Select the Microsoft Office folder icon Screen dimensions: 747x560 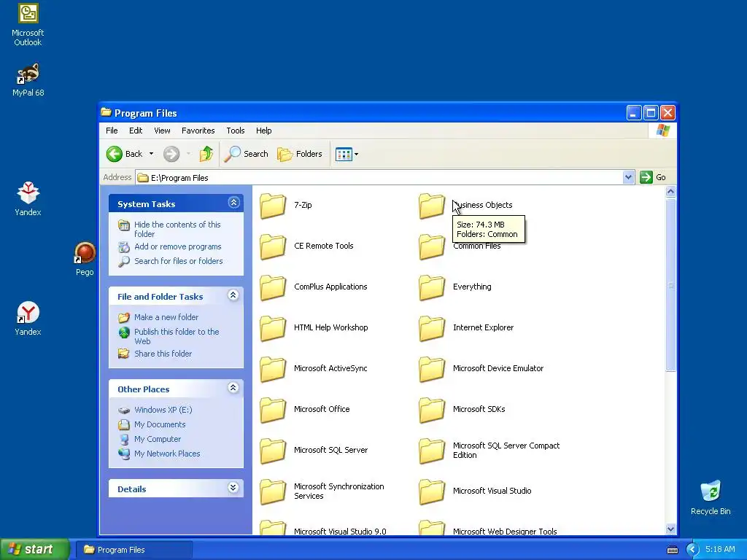(x=273, y=411)
